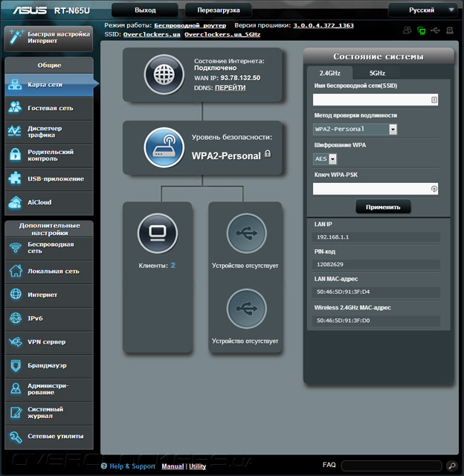
Task: Open IPv6 settings icon
Action: pyautogui.click(x=16, y=318)
